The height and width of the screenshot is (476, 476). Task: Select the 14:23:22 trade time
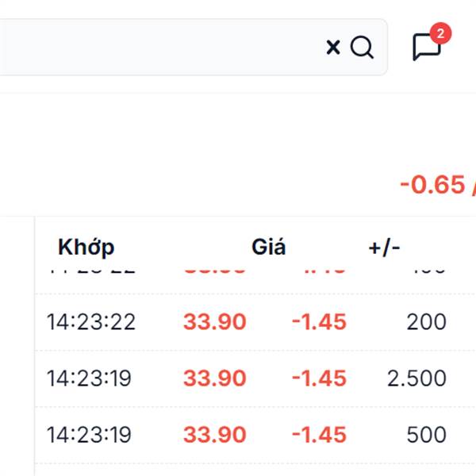tap(90, 322)
